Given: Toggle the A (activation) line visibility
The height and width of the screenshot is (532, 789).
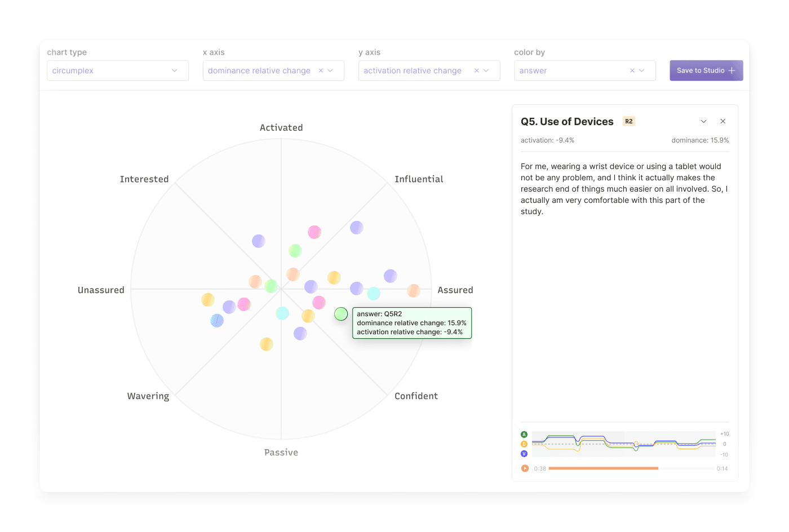Looking at the screenshot, I should [x=524, y=434].
